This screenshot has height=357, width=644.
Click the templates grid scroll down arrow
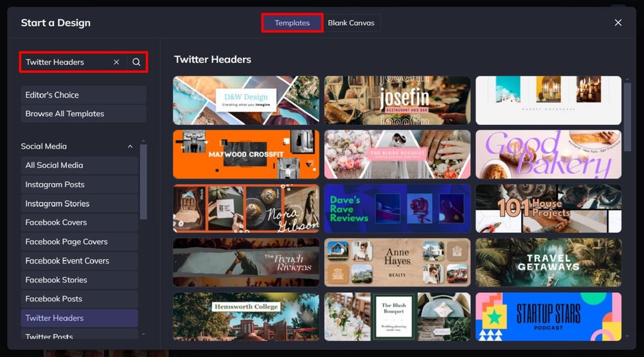coord(627,336)
